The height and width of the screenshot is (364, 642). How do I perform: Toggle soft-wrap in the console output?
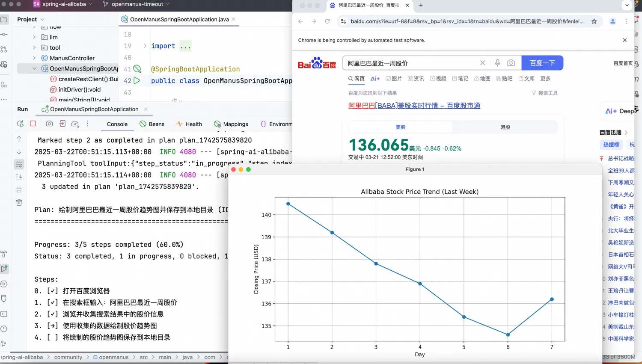19,164
